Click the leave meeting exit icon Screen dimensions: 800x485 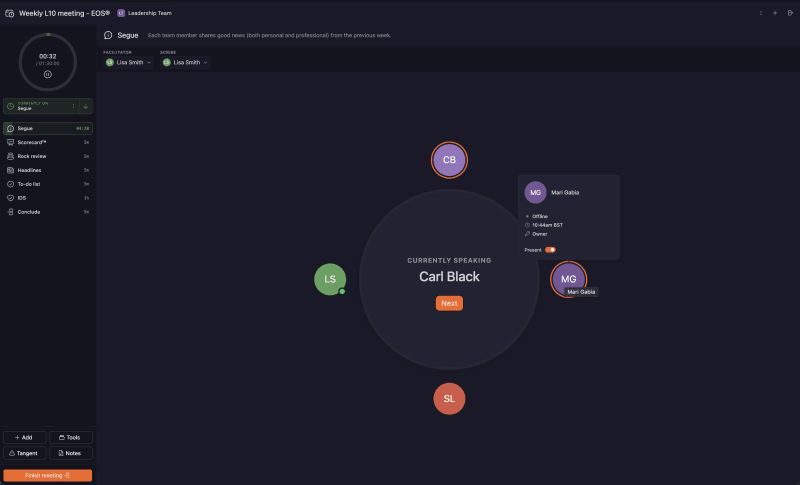(790, 13)
